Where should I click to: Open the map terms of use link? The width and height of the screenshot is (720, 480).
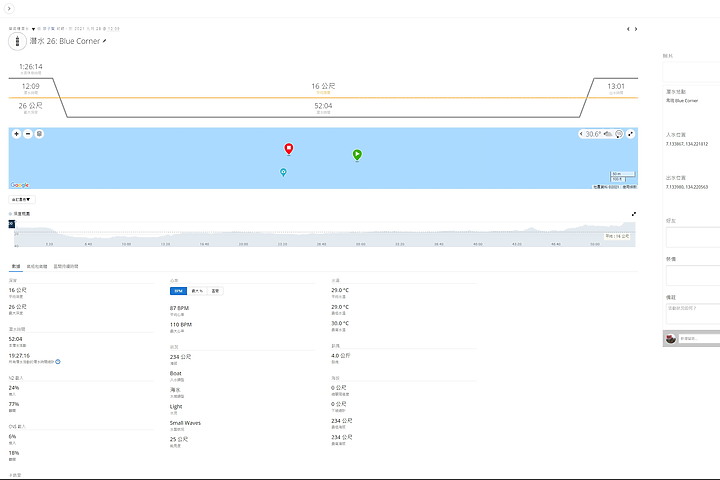(630, 187)
